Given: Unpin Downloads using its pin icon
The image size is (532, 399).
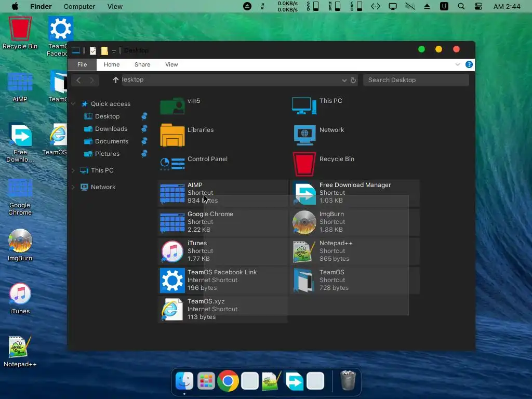Looking at the screenshot, I should point(144,129).
